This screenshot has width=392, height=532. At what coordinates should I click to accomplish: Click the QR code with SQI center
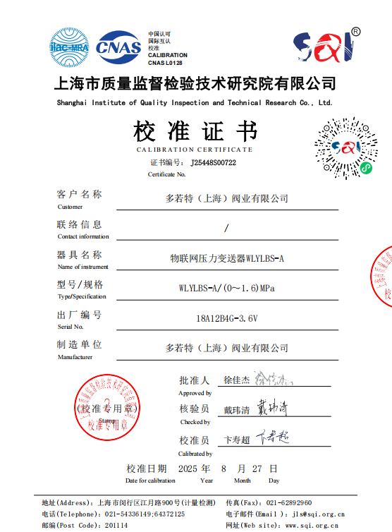[345, 148]
